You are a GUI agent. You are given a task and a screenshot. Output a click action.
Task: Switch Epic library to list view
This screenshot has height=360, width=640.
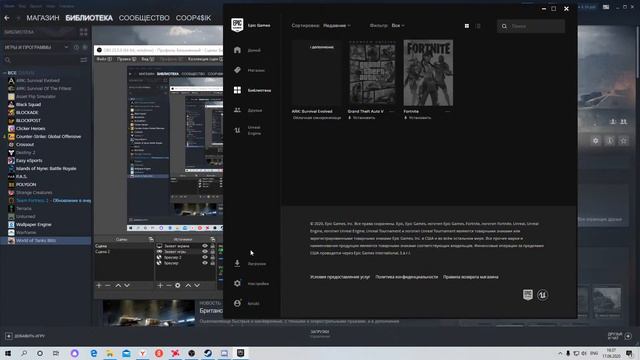click(478, 26)
